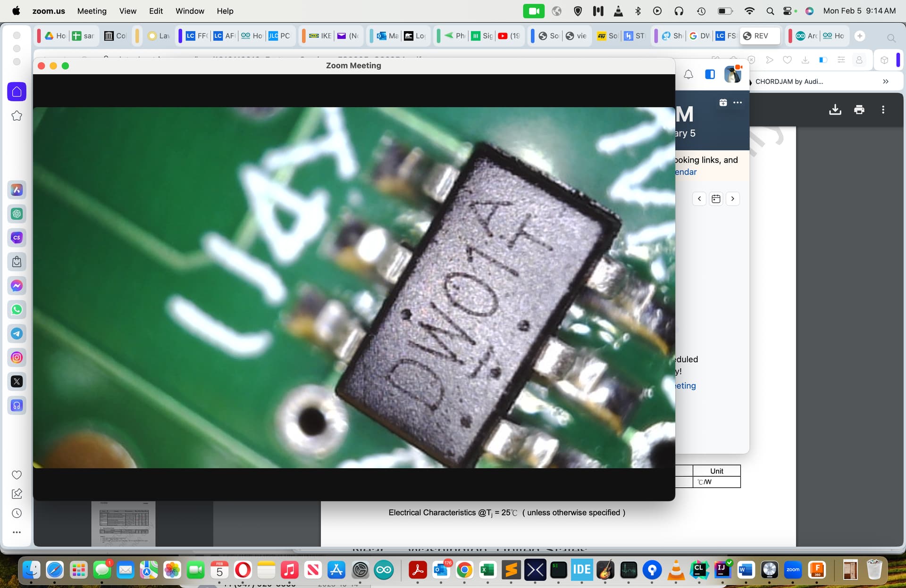Switch to the REV browser tab
The height and width of the screenshot is (588, 906).
tap(760, 36)
